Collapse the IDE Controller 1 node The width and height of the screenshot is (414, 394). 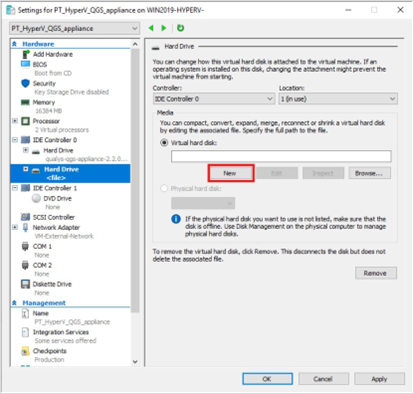tap(15, 188)
